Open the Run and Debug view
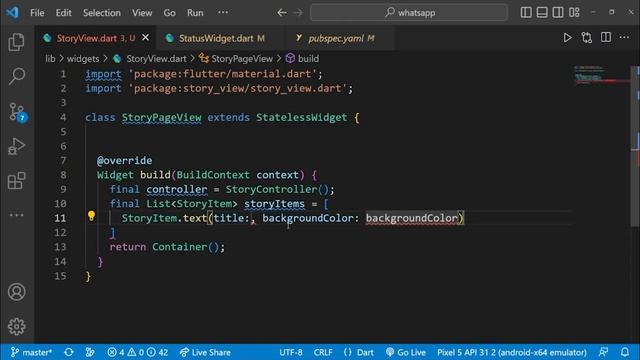640x360 pixels. coord(16,146)
